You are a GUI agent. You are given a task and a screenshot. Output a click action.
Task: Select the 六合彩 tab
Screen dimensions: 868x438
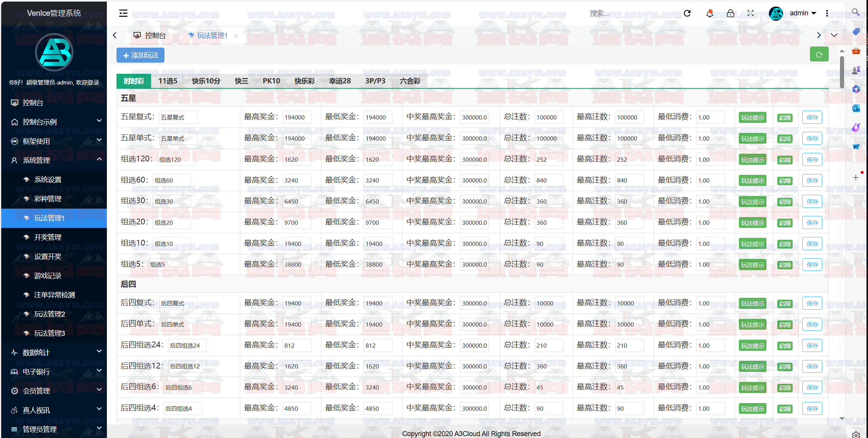coord(410,81)
